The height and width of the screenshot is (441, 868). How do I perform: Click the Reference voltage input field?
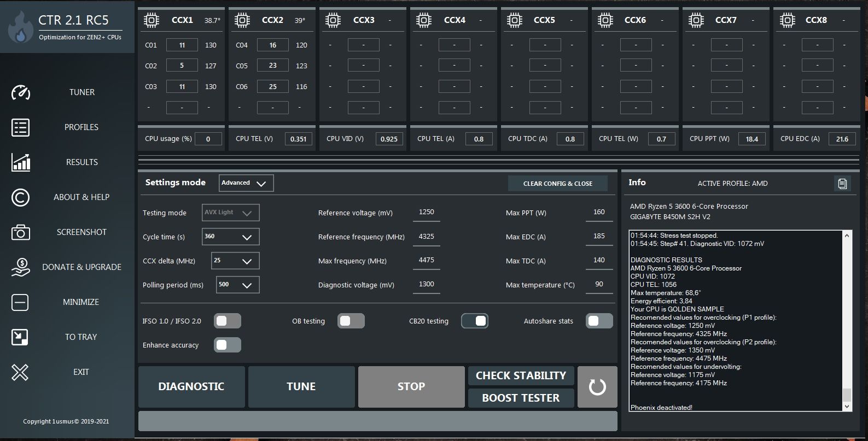426,212
